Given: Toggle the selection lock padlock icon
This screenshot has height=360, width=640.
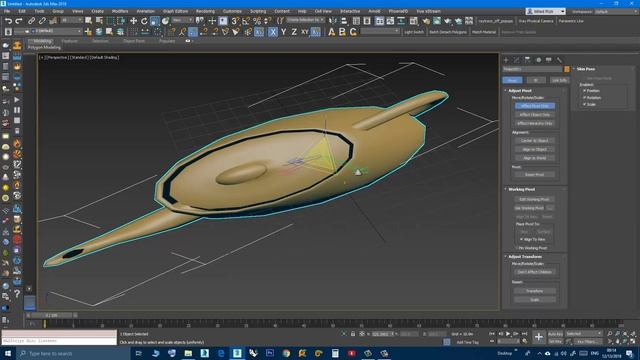Looking at the screenshot, I should pyautogui.click(x=353, y=334).
